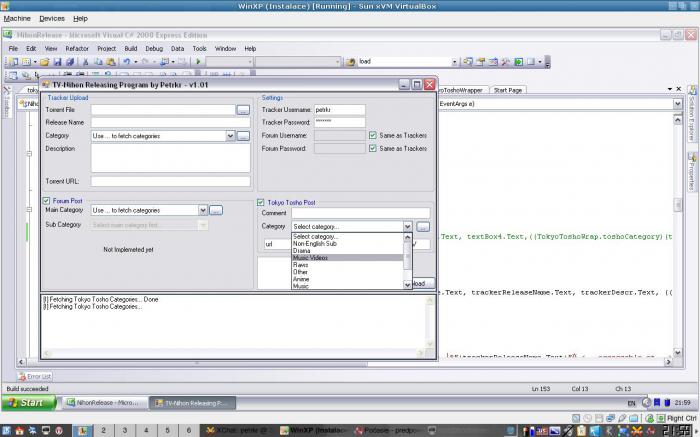Click the Windows Start button

pos(29,403)
